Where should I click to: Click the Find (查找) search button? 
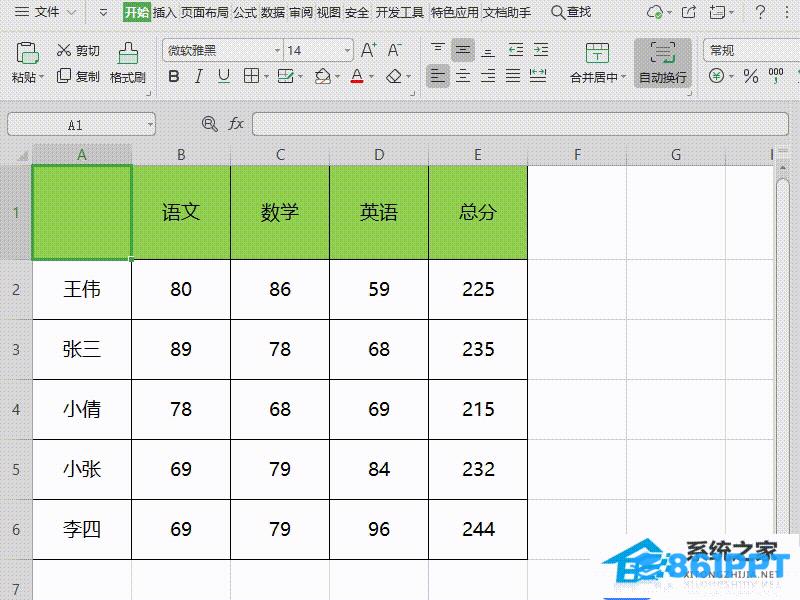coord(571,12)
